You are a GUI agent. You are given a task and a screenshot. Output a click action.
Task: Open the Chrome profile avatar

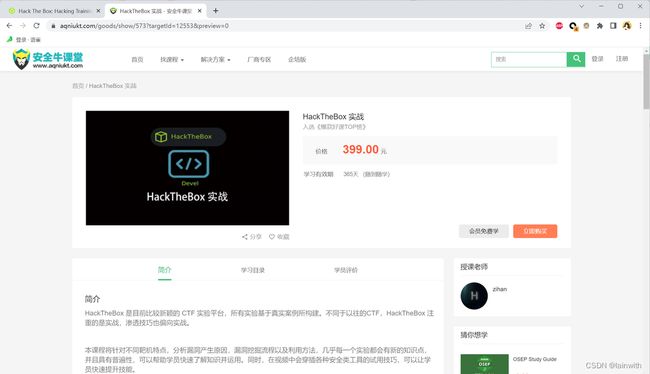coord(627,26)
